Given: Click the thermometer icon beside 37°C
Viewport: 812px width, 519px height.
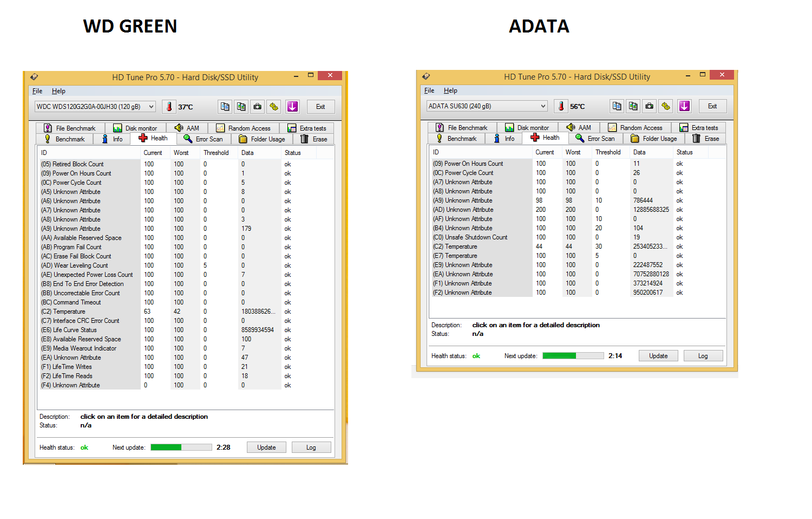Looking at the screenshot, I should click(x=169, y=107).
